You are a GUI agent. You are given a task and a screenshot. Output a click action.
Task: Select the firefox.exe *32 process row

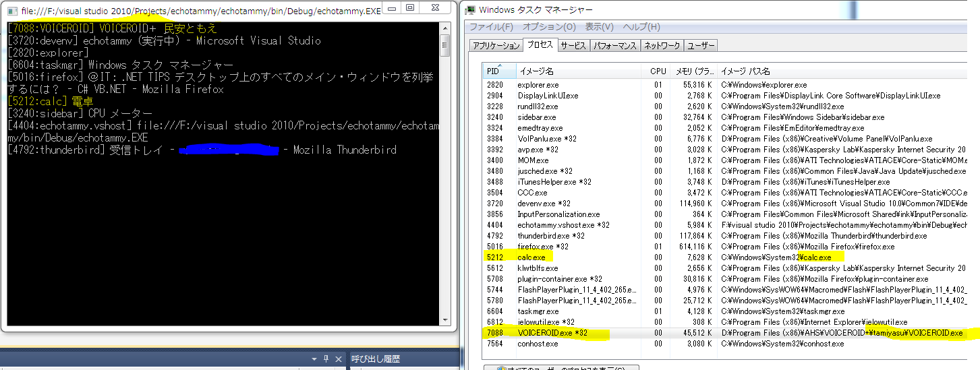click(731, 247)
